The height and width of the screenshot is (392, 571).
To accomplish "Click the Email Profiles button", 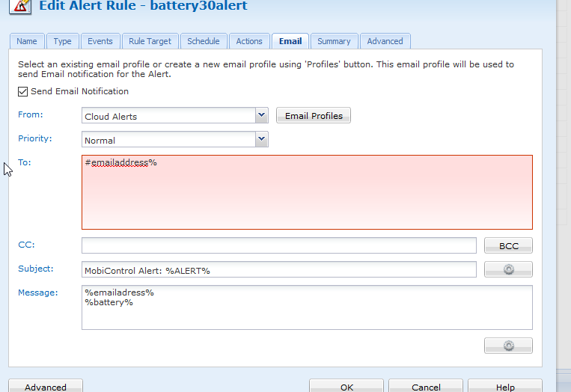I will click(x=314, y=116).
